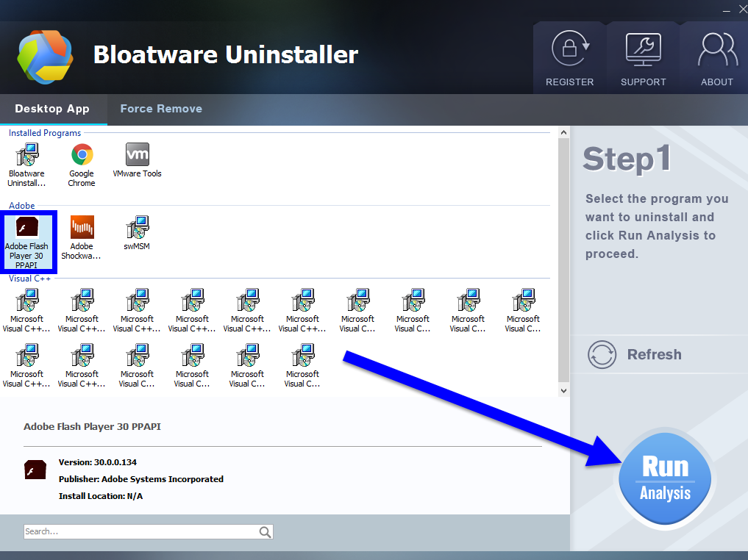Select the Bloatware Uninstaller program icon
This screenshot has height=560, width=748.
26,154
